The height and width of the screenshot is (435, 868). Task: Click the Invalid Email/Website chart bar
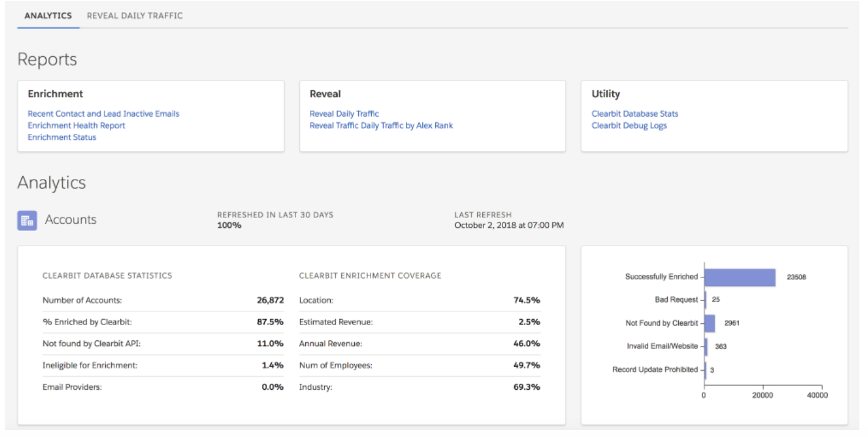[x=706, y=346]
